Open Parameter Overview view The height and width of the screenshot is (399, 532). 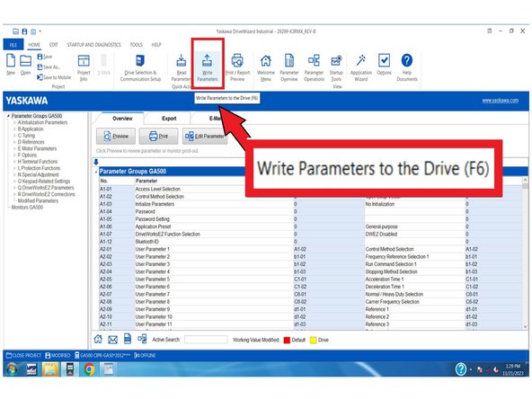coord(289,68)
